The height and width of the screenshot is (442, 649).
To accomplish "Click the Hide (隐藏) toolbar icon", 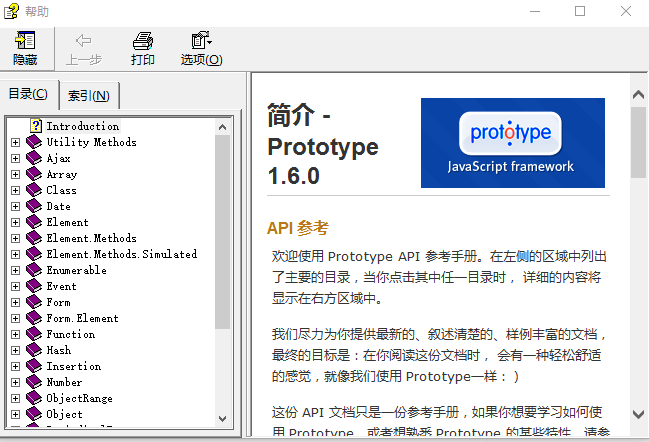I will tap(25, 42).
